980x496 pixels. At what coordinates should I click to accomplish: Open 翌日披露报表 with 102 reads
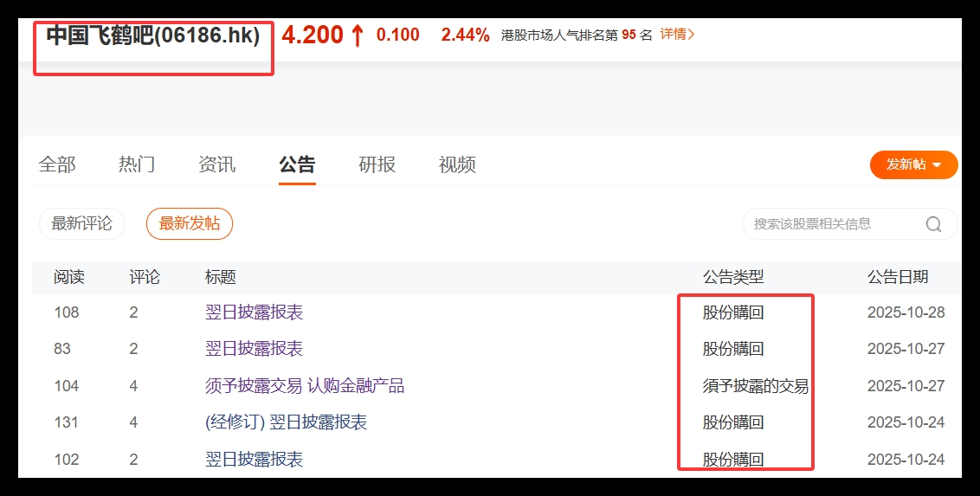(x=254, y=459)
